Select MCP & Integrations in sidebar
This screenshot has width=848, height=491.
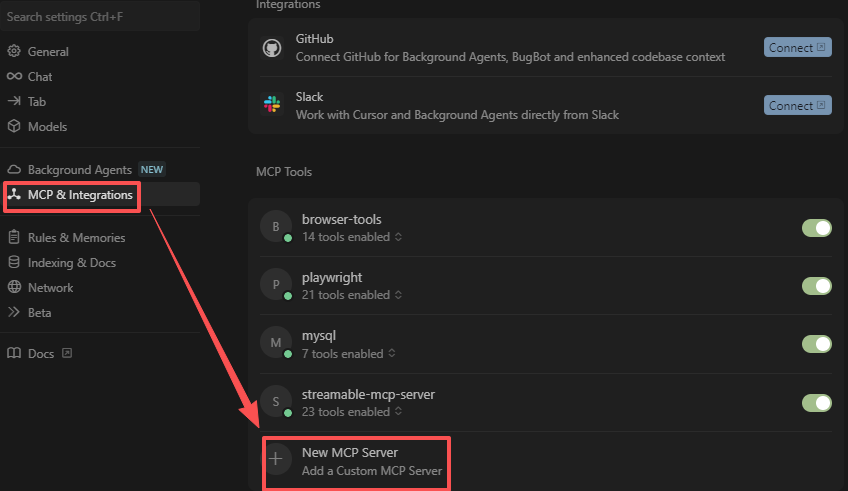[101, 194]
